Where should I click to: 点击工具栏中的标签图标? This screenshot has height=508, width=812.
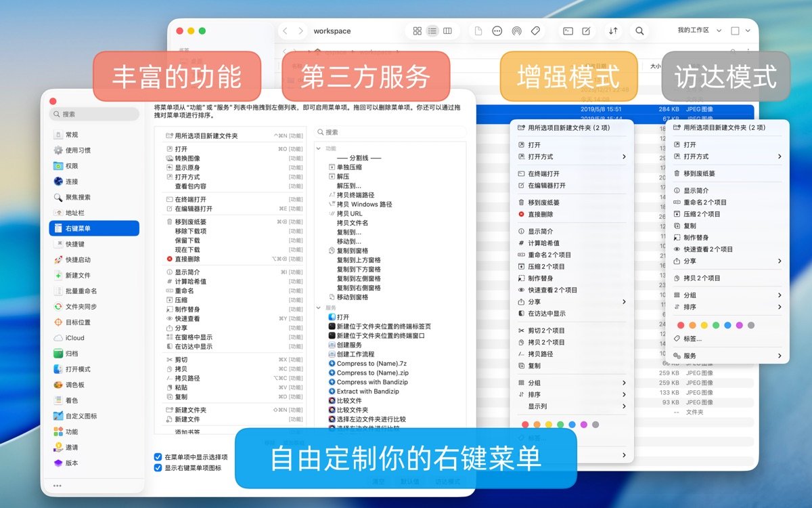(535, 30)
